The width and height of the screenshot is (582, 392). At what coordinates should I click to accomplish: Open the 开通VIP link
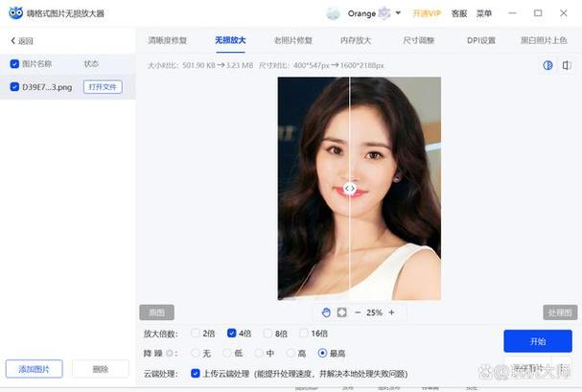pos(427,13)
